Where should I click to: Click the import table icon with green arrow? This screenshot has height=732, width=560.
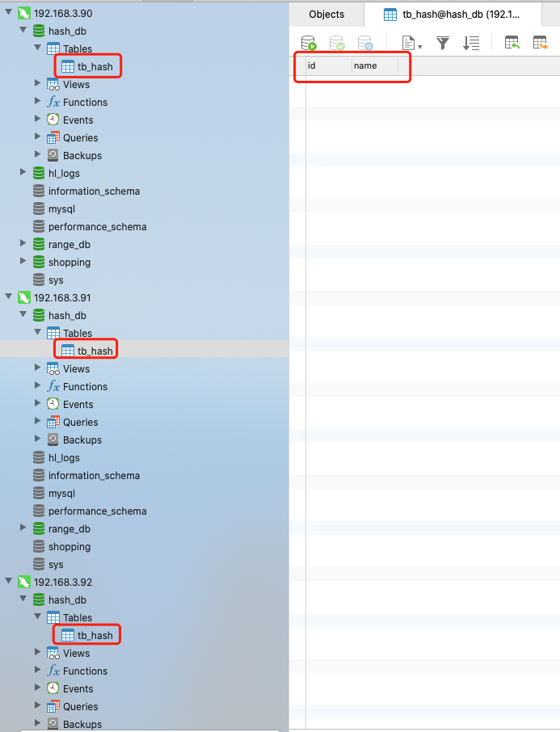coord(512,43)
